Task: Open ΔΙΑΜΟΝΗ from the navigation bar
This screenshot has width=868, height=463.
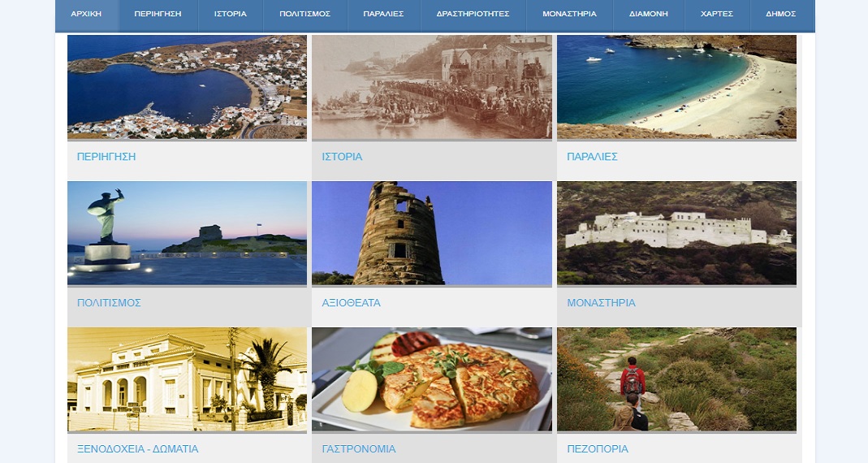Action: tap(648, 14)
